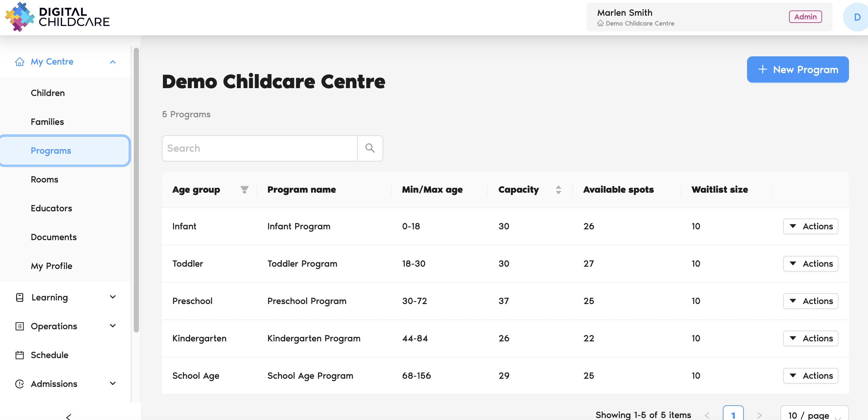Sort by Capacity using the sort arrows
Viewport: 868px width, 420px height.
558,190
